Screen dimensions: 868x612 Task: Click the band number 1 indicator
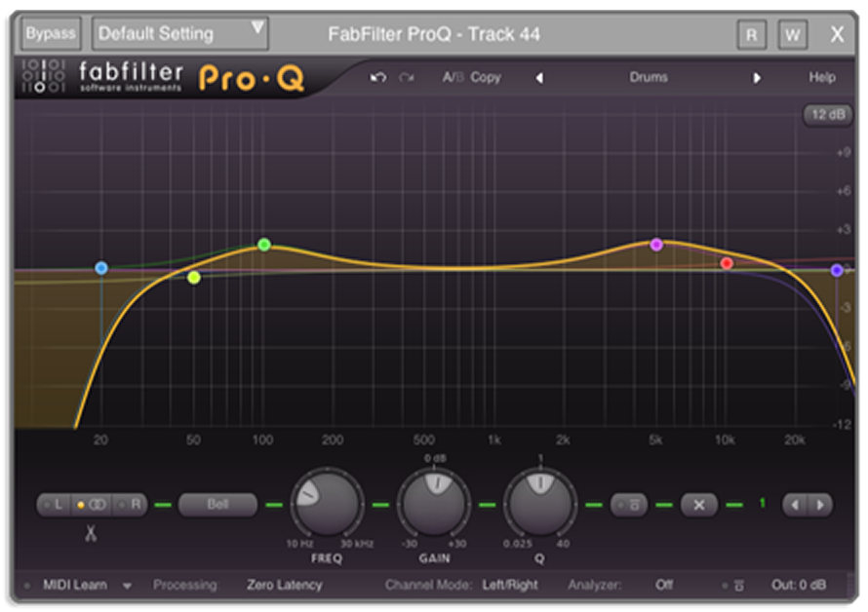pyautogui.click(x=763, y=504)
